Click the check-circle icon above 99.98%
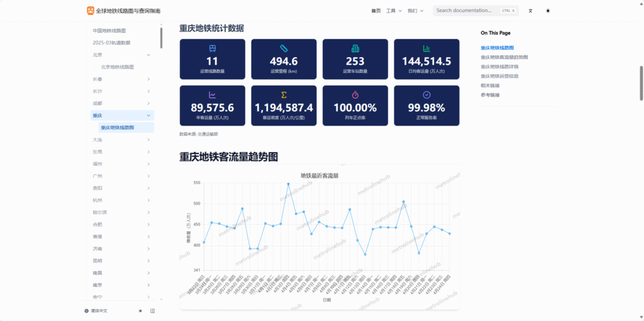Viewport: 644px width, 321px height. [x=427, y=95]
